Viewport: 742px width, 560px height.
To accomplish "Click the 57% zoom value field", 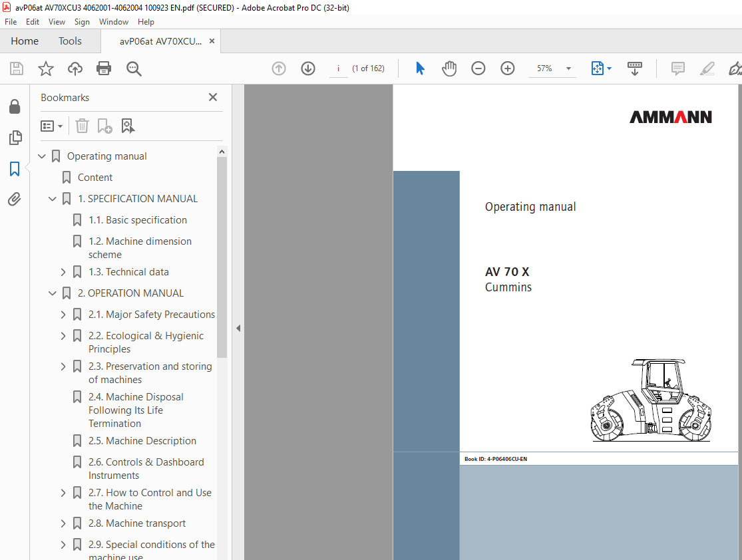I will (x=544, y=69).
